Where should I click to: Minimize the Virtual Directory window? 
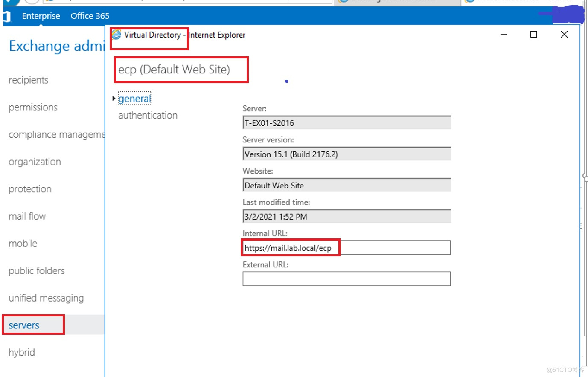coord(504,35)
